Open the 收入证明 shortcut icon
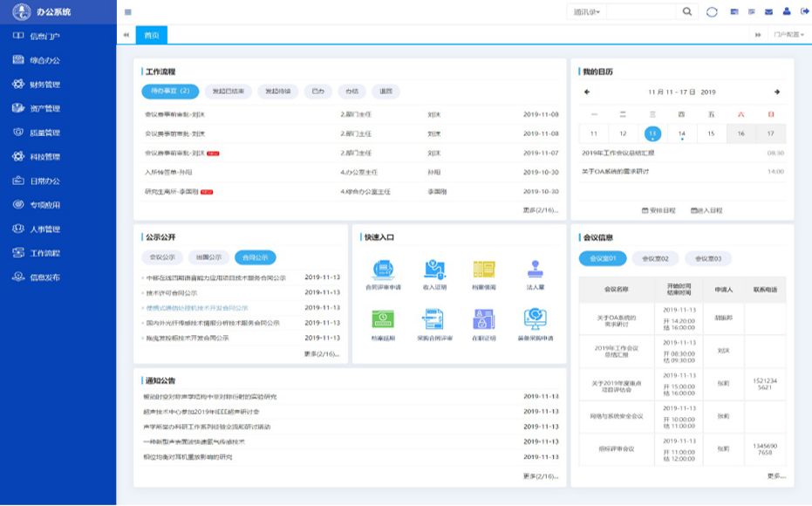812x506 pixels. pyautogui.click(x=434, y=270)
